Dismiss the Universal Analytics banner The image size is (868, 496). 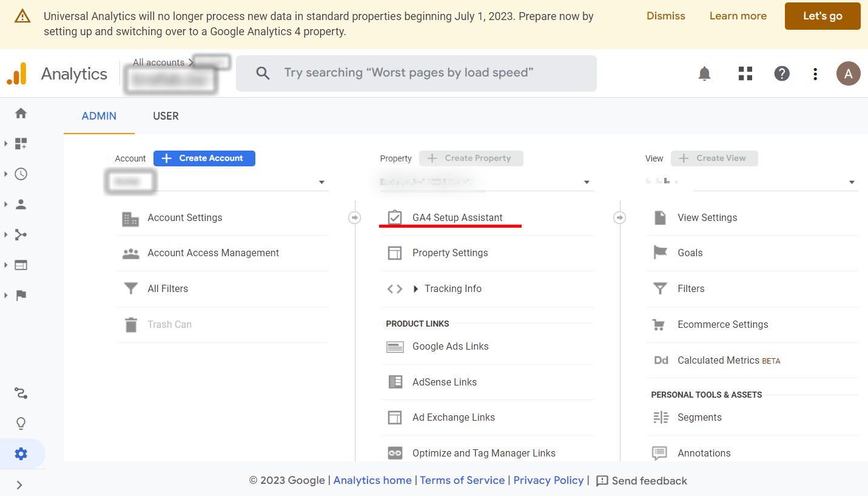click(x=665, y=16)
